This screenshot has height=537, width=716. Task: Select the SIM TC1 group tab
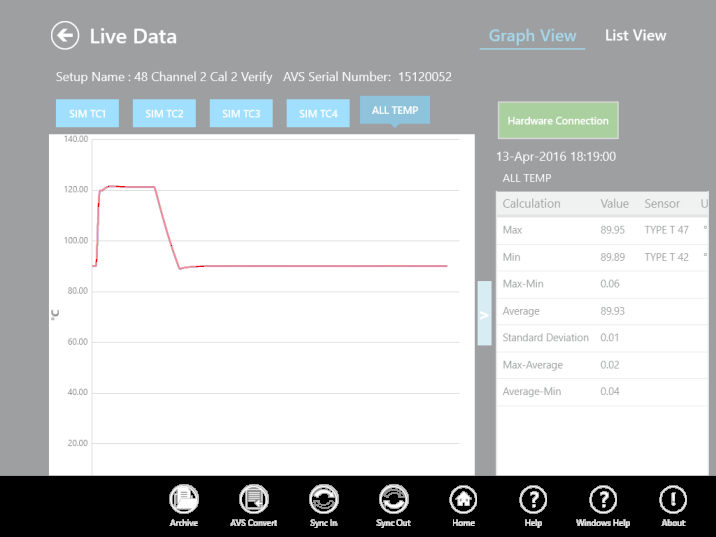(x=87, y=113)
